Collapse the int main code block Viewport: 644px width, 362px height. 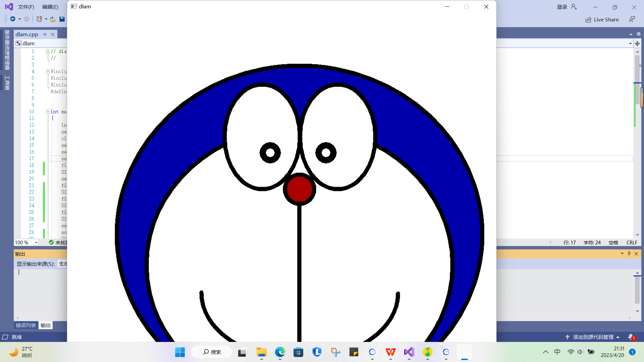pos(48,112)
